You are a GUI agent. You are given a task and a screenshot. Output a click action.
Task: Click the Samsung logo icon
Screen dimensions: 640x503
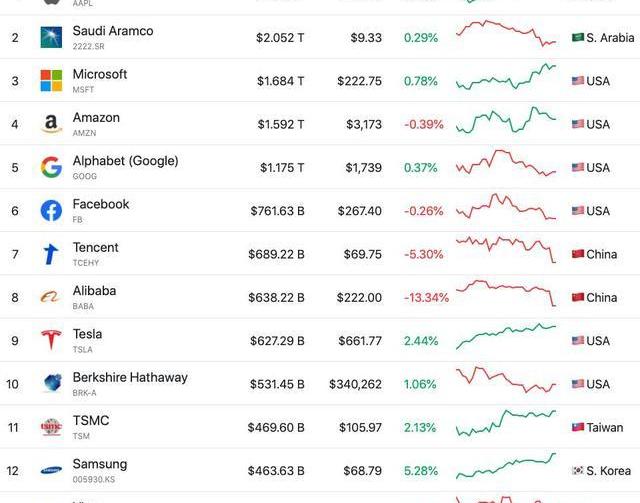(x=51, y=470)
